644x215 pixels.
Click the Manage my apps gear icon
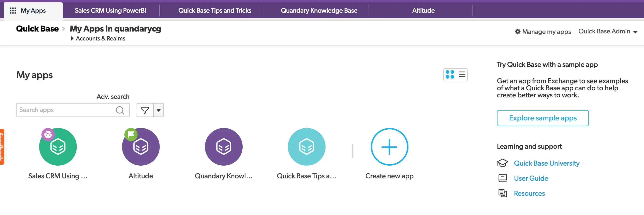click(518, 32)
